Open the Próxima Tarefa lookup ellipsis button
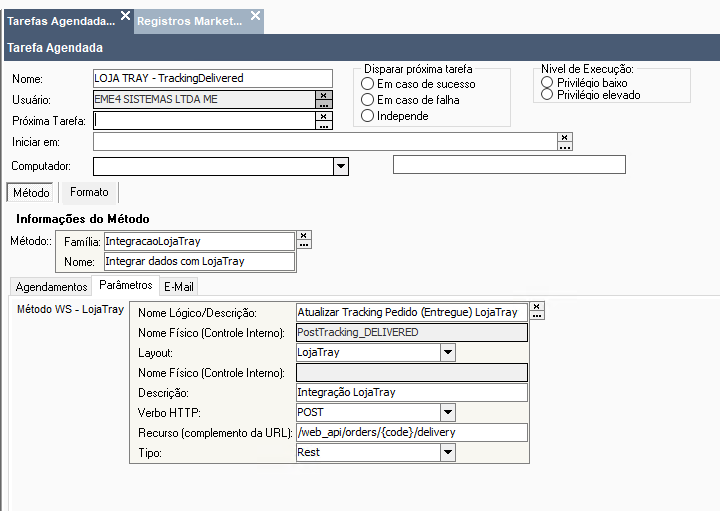 tap(324, 125)
